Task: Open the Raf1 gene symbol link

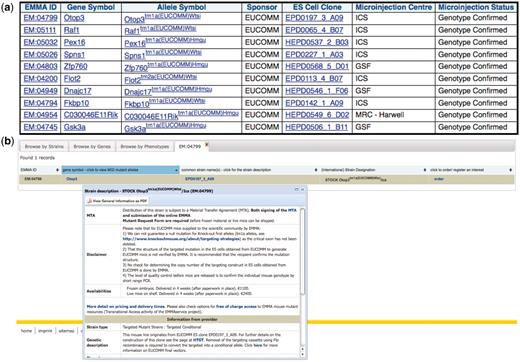Action: tap(72, 30)
